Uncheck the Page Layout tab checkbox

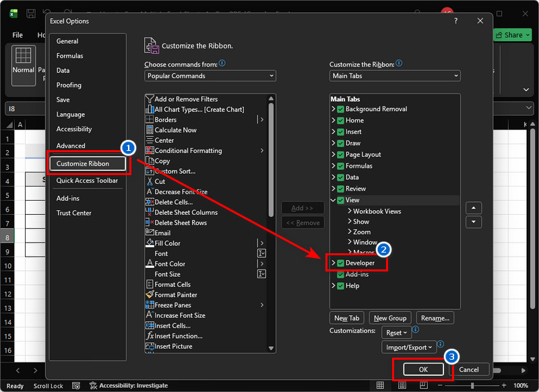pyautogui.click(x=341, y=155)
